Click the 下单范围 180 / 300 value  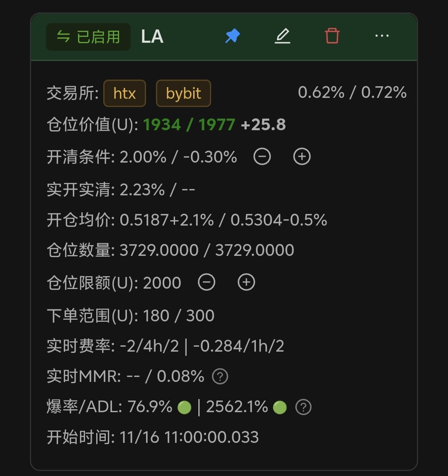click(178, 316)
